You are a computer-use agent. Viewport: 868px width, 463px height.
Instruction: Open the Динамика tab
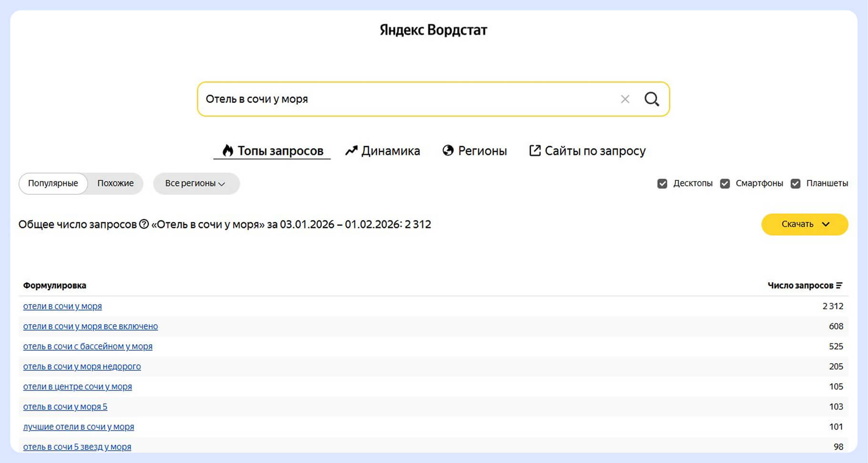tap(382, 151)
